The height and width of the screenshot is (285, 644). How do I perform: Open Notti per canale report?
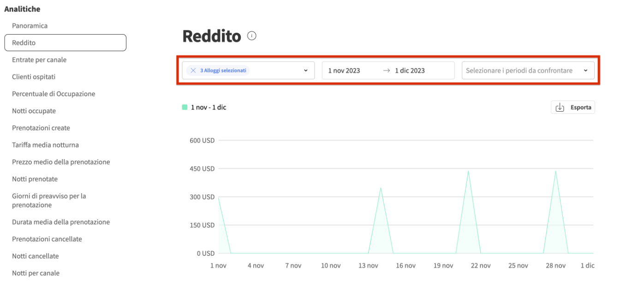(x=36, y=273)
